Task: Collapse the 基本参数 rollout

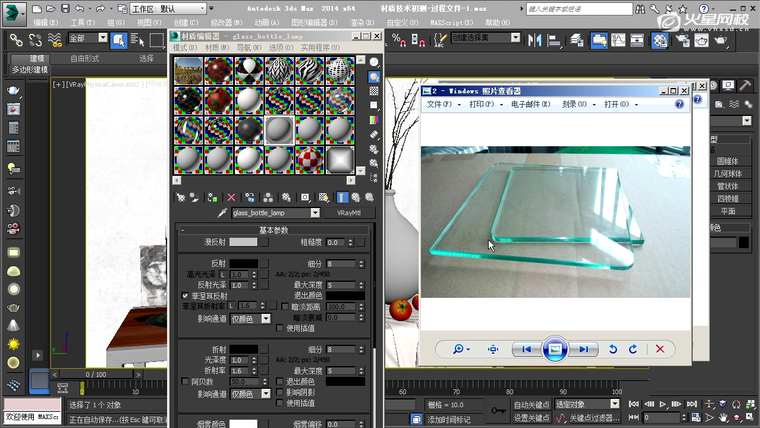Action: tap(273, 230)
